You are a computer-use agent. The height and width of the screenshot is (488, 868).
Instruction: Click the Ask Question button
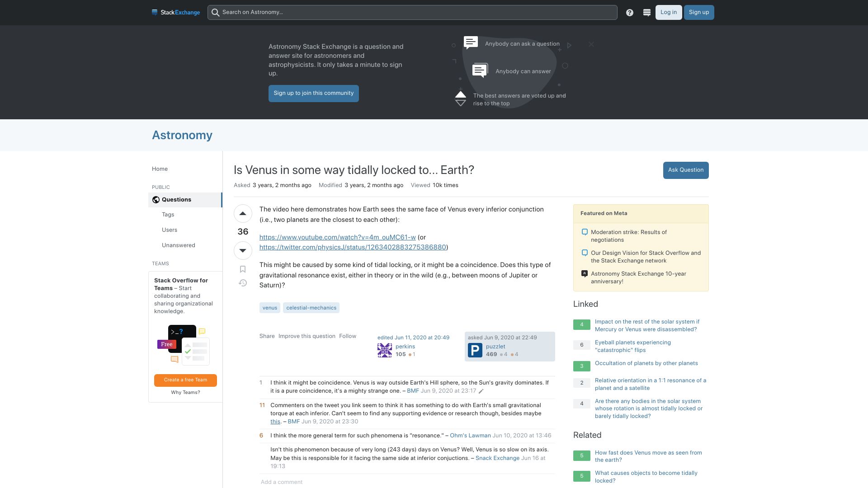(x=686, y=170)
